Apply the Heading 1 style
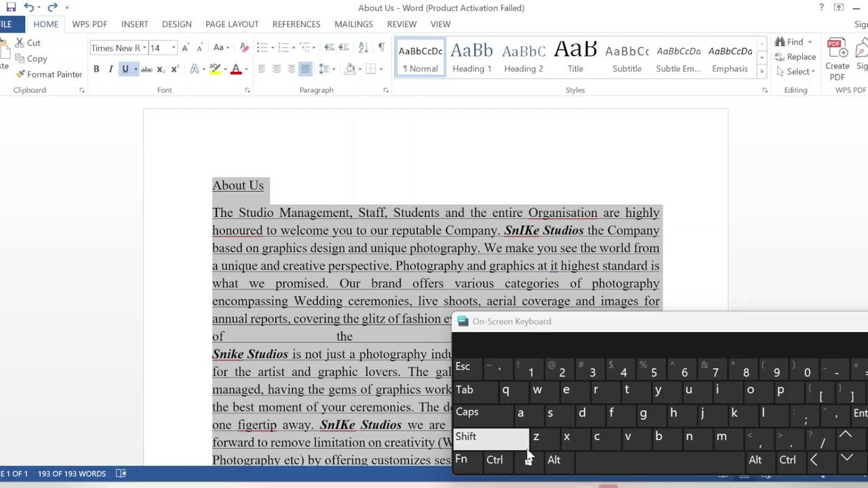This screenshot has width=868, height=488. tap(472, 58)
